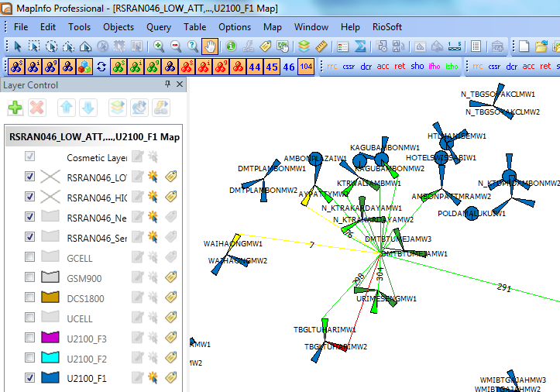The height and width of the screenshot is (392, 560).
Task: Enable the U2100_F3 layer checkbox
Action: (x=29, y=337)
